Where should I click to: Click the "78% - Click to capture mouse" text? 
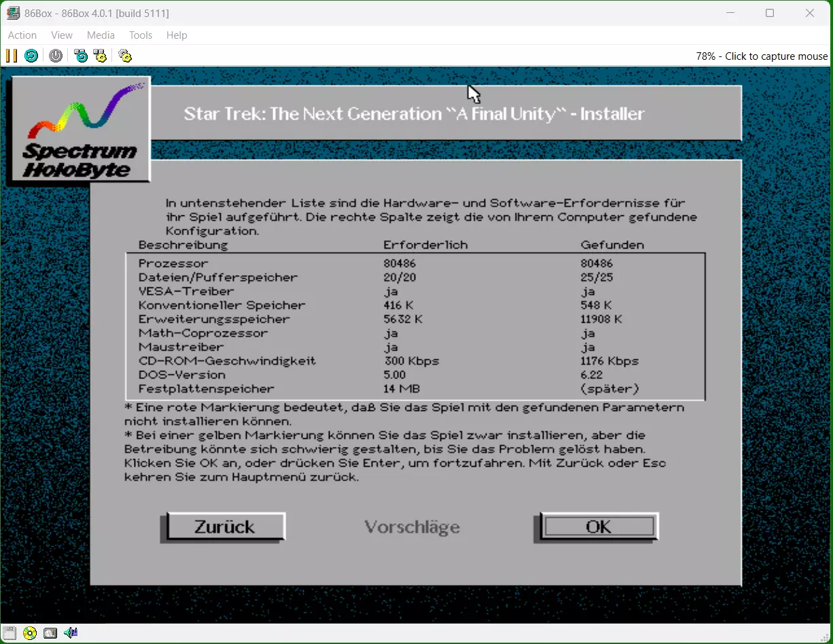pyautogui.click(x=762, y=56)
